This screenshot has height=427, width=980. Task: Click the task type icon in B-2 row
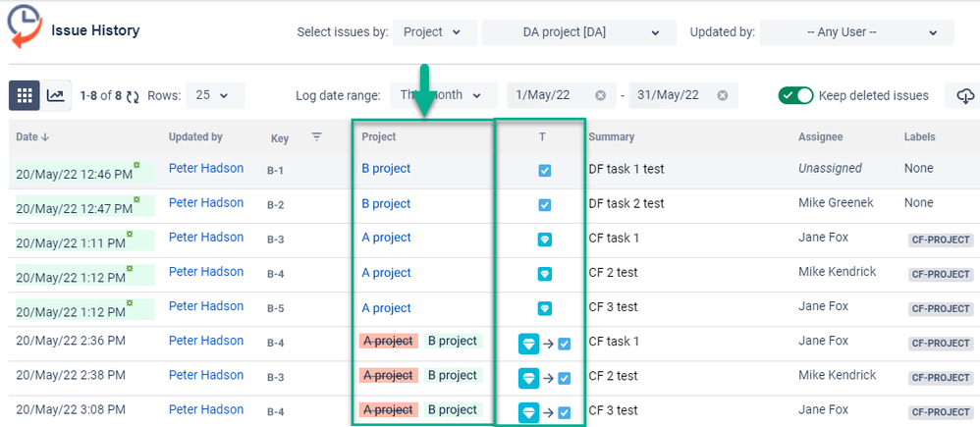coord(544,204)
